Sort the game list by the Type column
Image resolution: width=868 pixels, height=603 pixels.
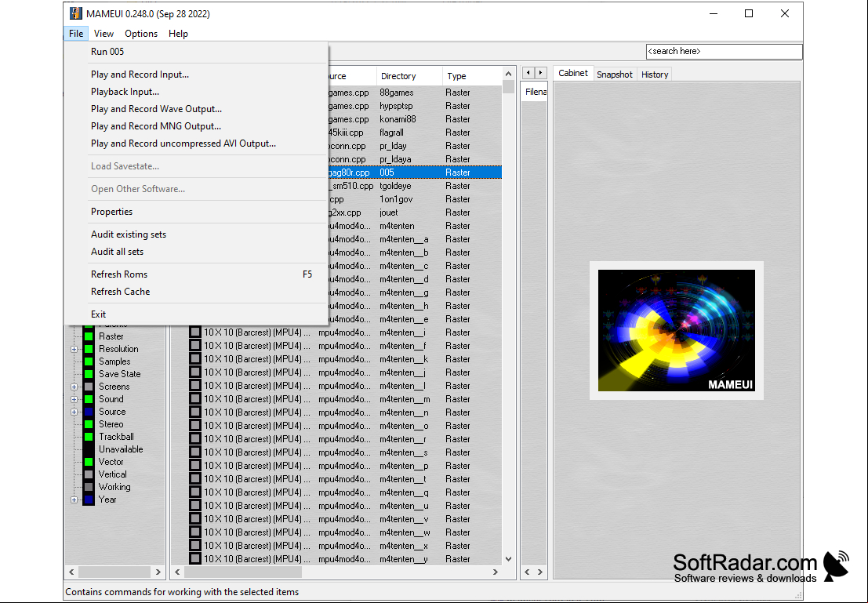click(472, 76)
